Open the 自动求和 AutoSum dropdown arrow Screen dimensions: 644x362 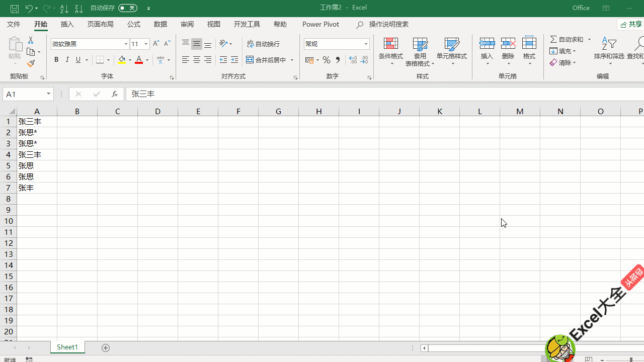[590, 39]
